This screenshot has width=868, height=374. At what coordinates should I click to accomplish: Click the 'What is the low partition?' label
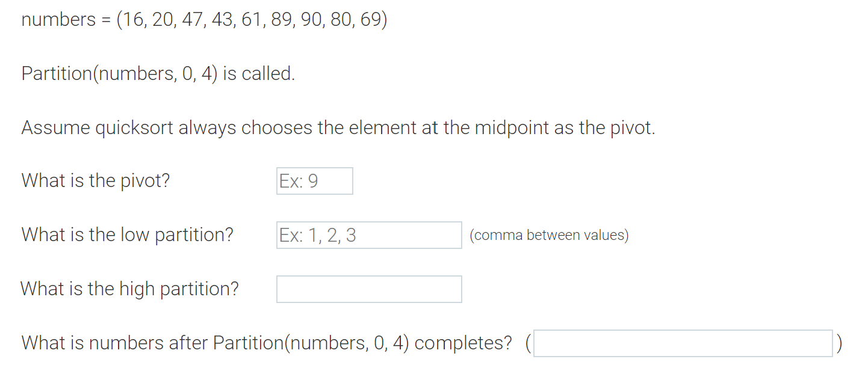[128, 235]
